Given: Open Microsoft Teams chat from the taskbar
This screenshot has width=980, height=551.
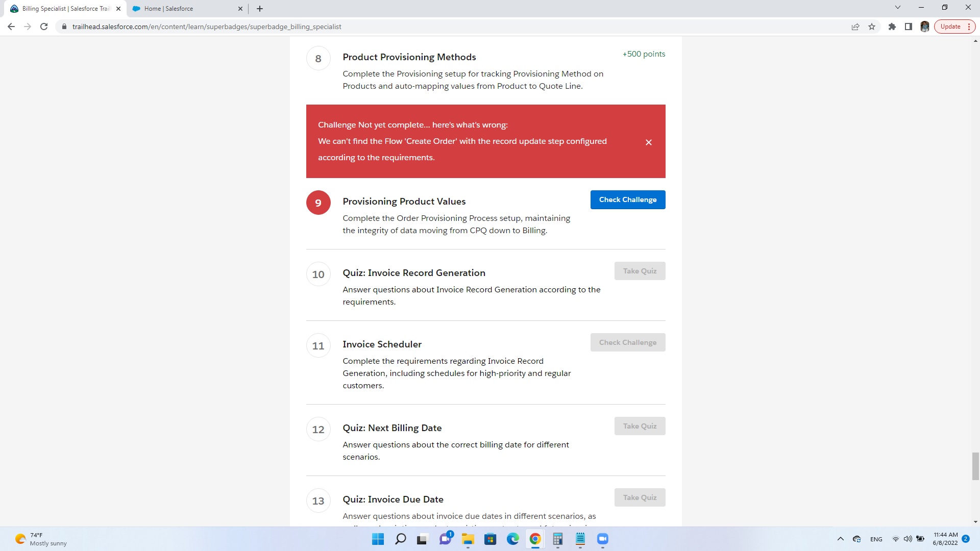Looking at the screenshot, I should point(445,539).
